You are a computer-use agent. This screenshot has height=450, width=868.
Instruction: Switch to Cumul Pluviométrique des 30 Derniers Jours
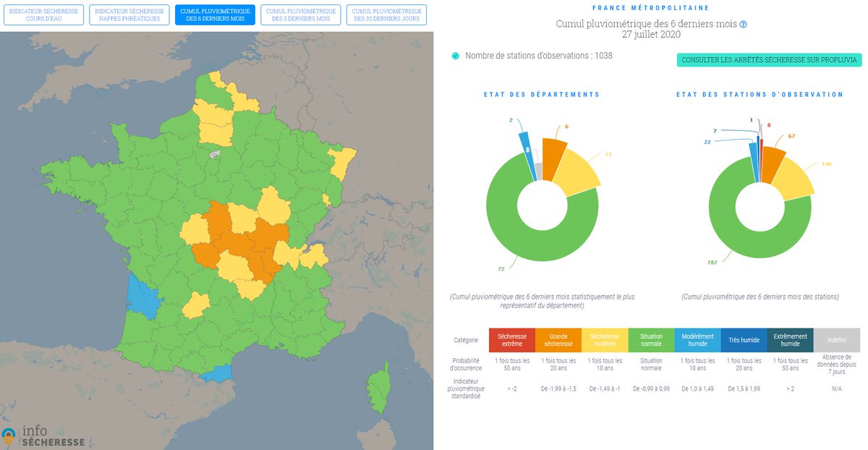point(386,15)
